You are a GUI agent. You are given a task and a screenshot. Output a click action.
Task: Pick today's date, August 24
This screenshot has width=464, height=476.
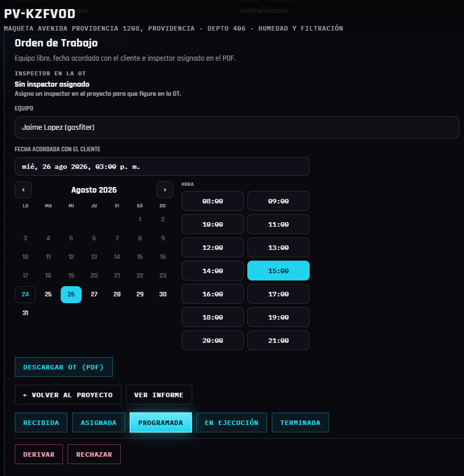25,295
